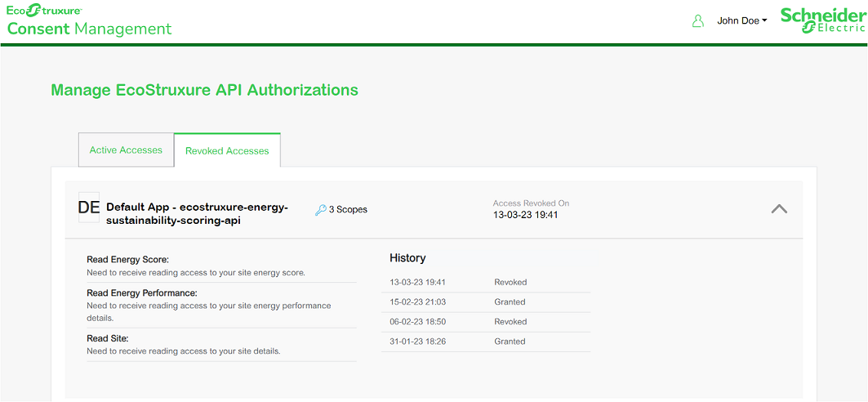868x402 pixels.
Task: Click Revoked status for 13-03-23 entry
Action: point(510,282)
